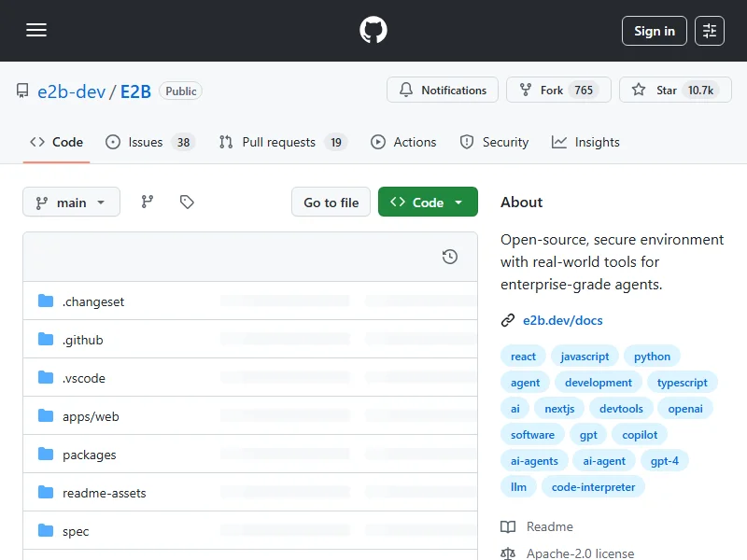747x560 pixels.
Task: Open the e2b.dev/docs link
Action: click(x=562, y=320)
